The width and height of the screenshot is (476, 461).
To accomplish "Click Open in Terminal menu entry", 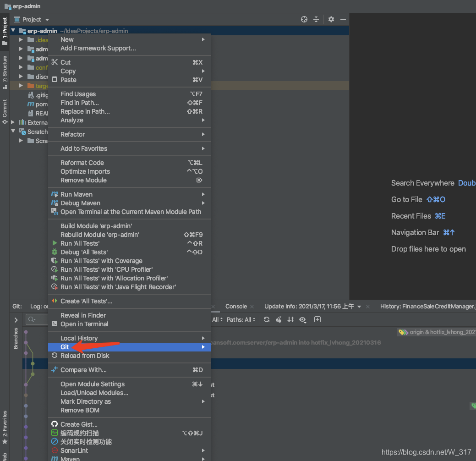I will [x=84, y=324].
